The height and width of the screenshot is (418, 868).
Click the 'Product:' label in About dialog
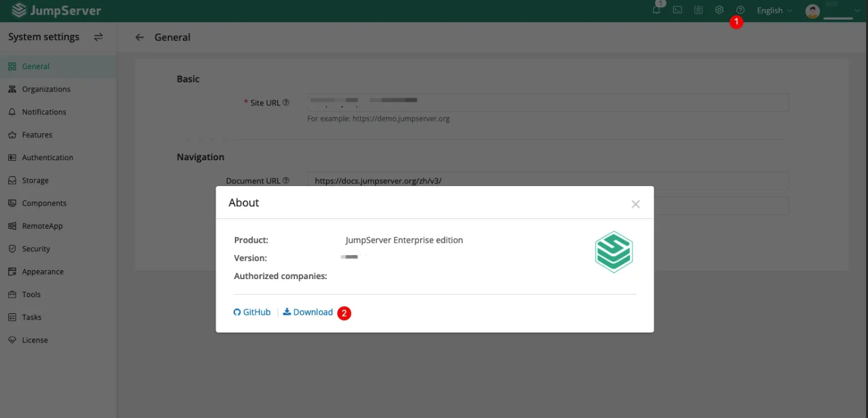(x=251, y=240)
